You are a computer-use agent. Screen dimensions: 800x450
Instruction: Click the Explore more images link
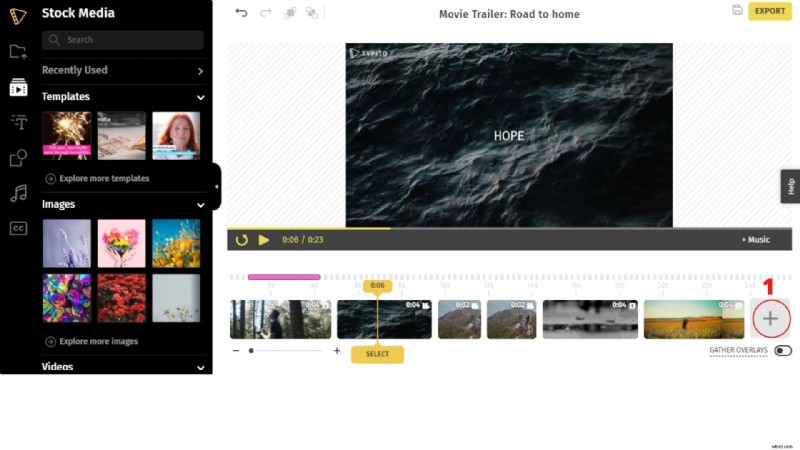coord(98,342)
